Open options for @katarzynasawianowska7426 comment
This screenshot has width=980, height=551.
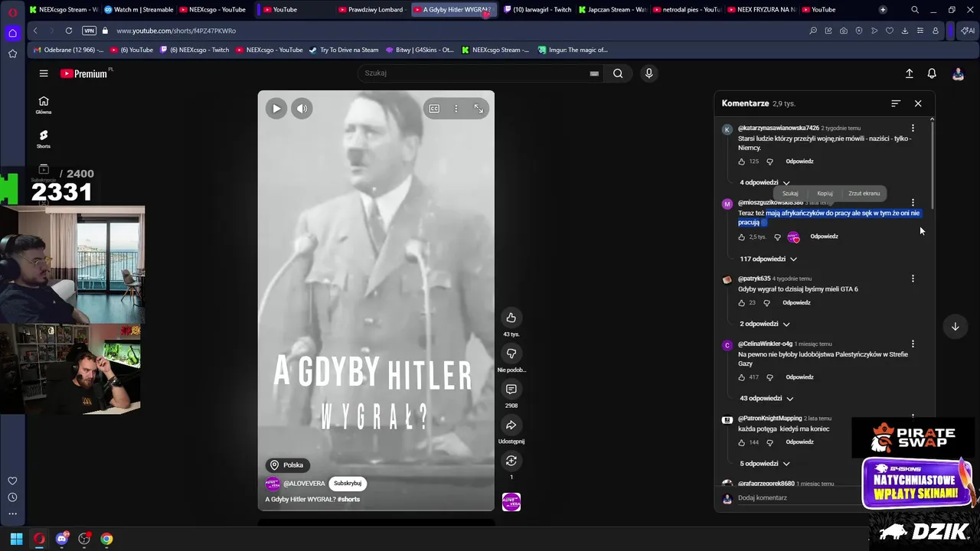click(913, 128)
